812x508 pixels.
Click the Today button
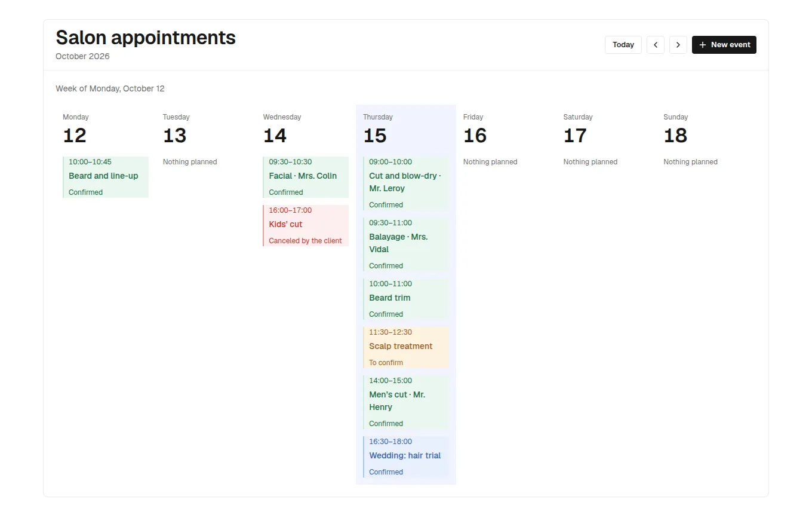623,45
